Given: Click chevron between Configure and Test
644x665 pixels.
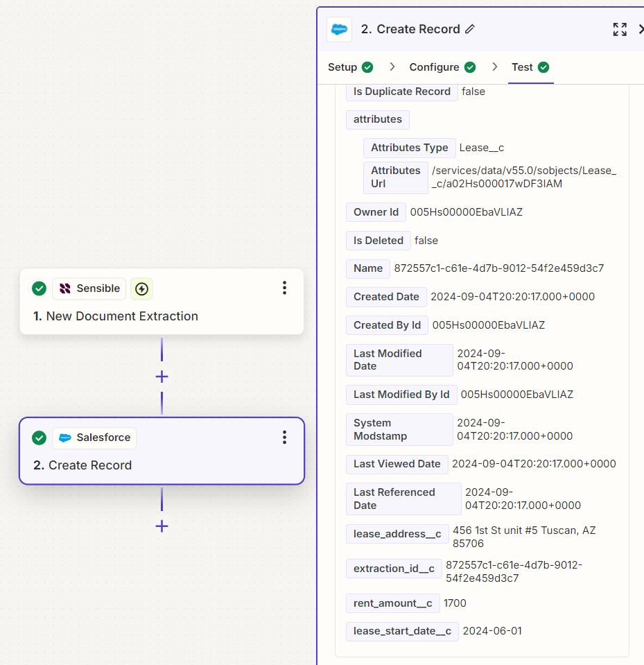Looking at the screenshot, I should pos(494,67).
